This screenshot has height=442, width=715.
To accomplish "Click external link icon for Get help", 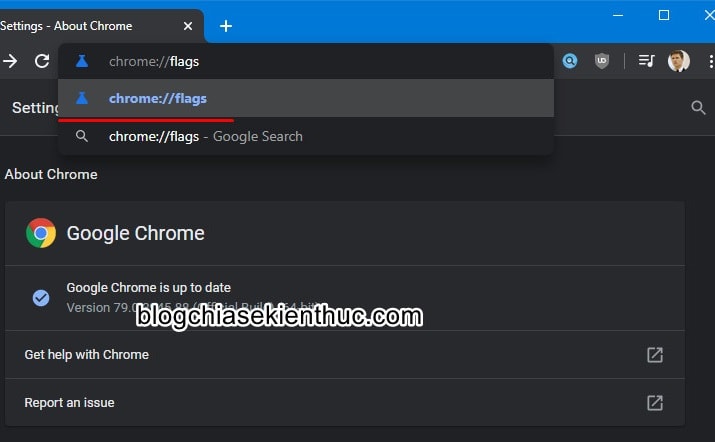I will point(655,355).
